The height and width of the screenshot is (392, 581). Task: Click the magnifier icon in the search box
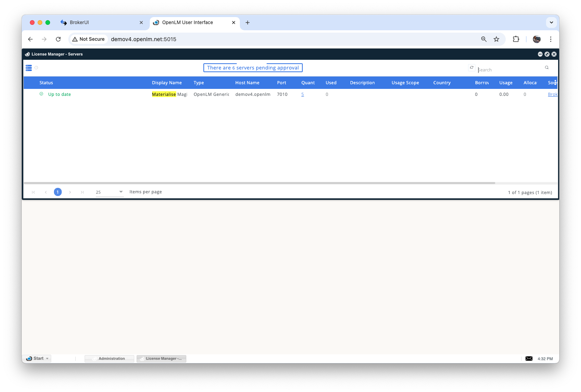(x=546, y=68)
